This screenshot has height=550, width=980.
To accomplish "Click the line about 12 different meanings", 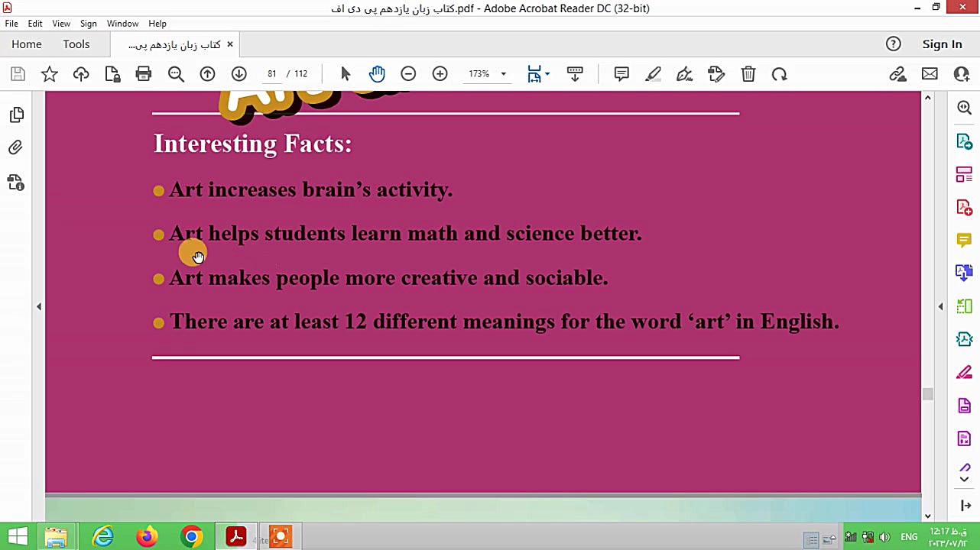I will coord(504,322).
